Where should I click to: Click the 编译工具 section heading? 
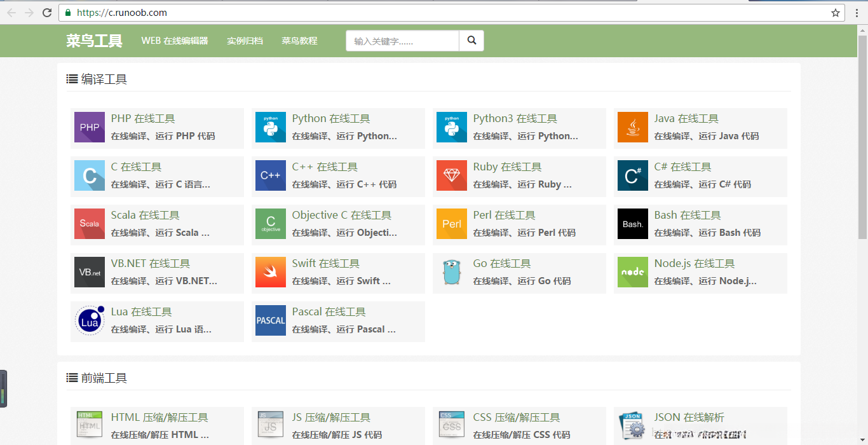[104, 79]
